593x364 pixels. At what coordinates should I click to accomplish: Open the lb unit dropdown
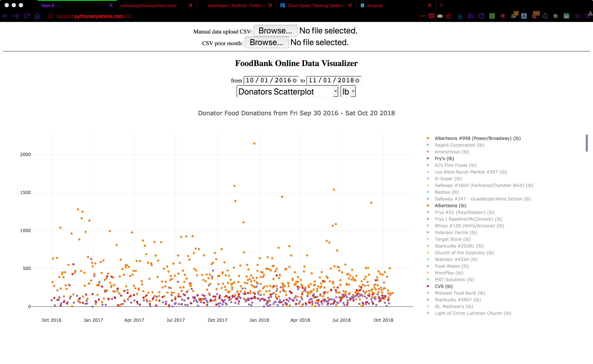tap(348, 92)
